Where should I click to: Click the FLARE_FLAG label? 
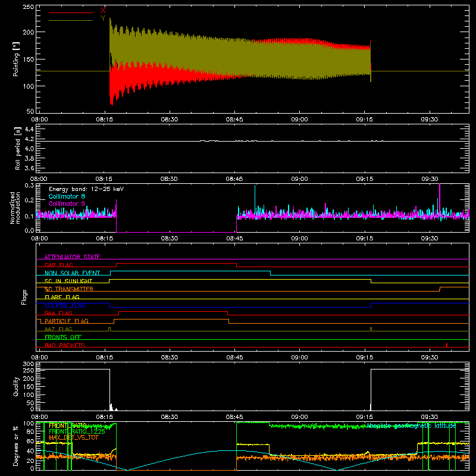click(x=62, y=297)
